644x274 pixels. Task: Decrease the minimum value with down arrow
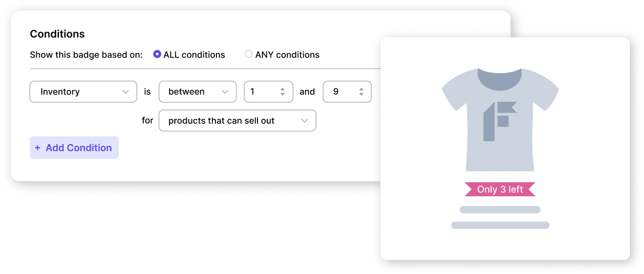283,95
